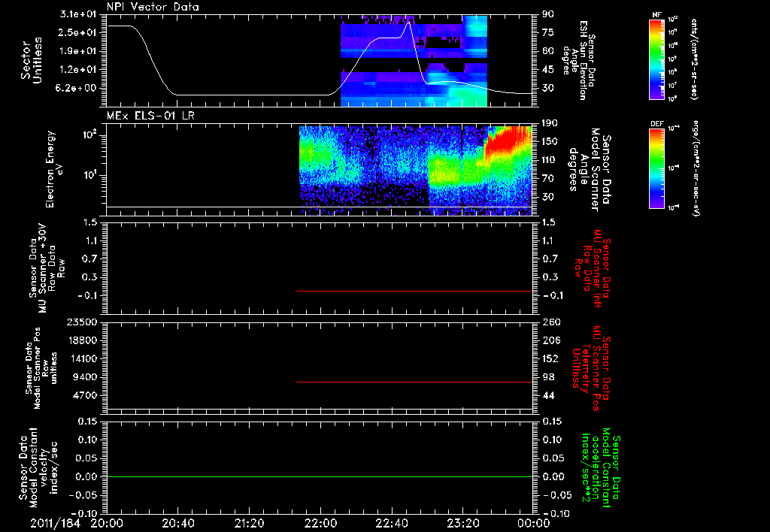The width and height of the screenshot is (770, 532).
Task: Click the '22:00' time axis label
Action: (320, 523)
